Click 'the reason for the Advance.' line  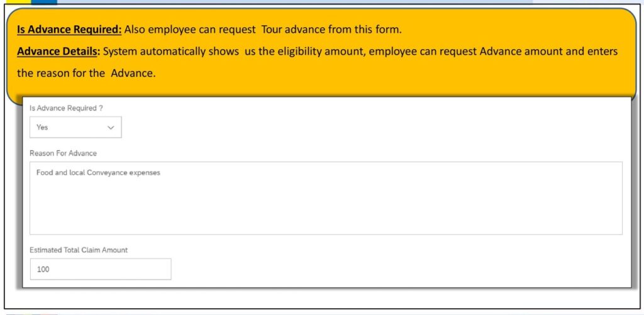[x=87, y=74]
